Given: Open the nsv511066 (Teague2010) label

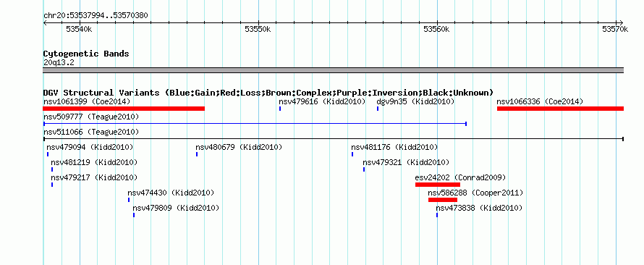Looking at the screenshot, I should pos(91,132).
